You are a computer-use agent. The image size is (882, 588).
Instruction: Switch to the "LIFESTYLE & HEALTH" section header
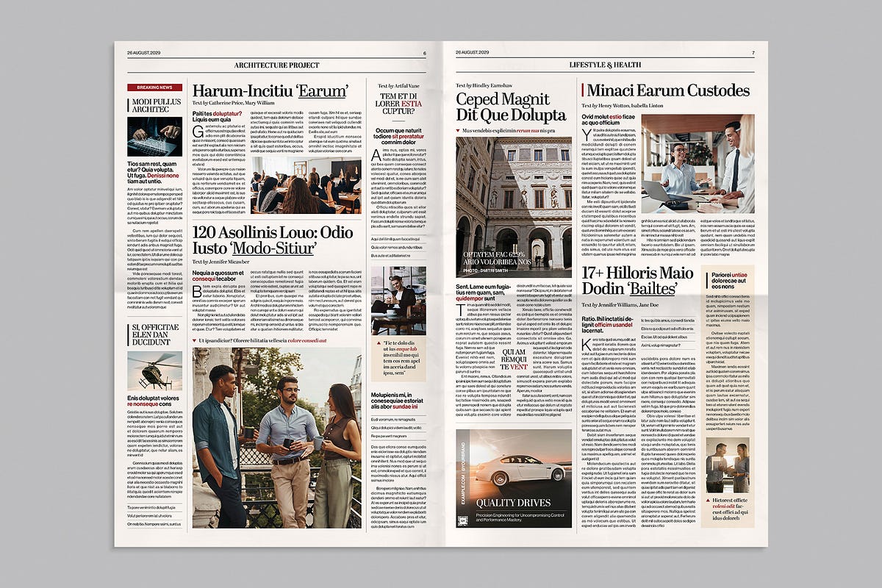coord(606,65)
